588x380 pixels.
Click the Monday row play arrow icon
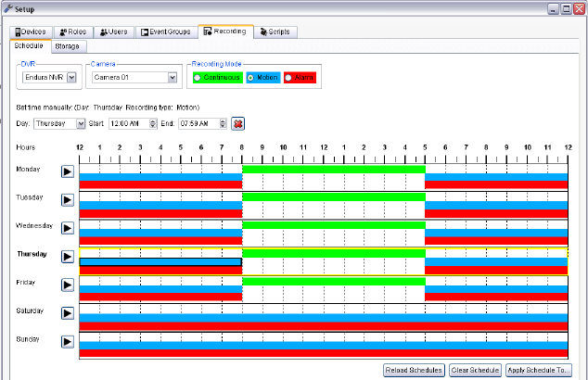tap(68, 171)
